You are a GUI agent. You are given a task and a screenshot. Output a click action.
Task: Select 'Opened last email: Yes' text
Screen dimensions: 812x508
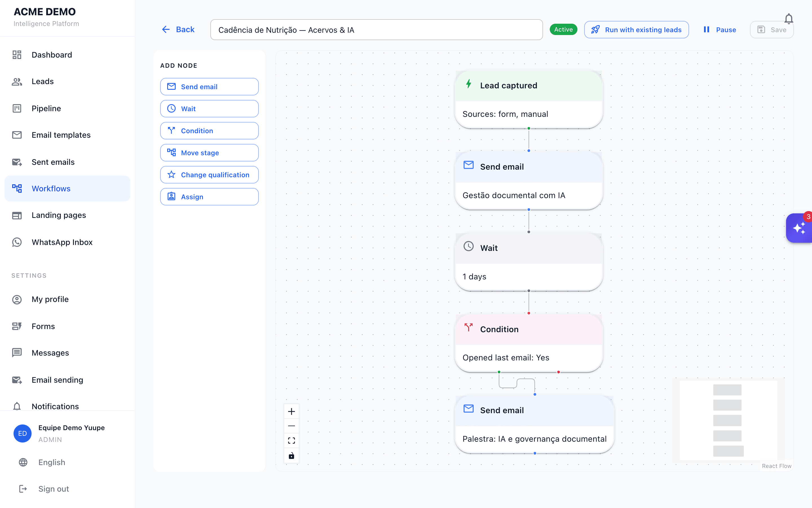[506, 358]
